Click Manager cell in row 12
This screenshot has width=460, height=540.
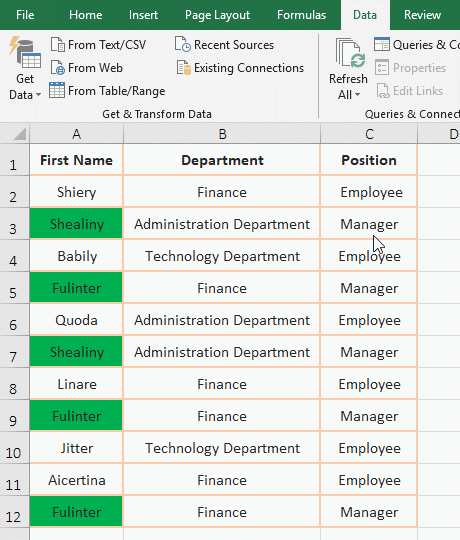tap(369, 512)
